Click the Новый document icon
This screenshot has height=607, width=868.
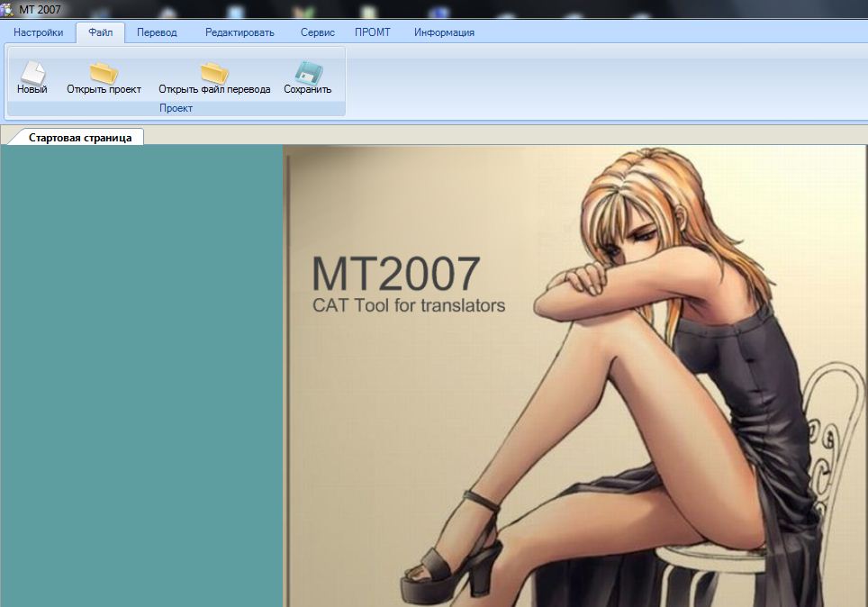[32, 73]
